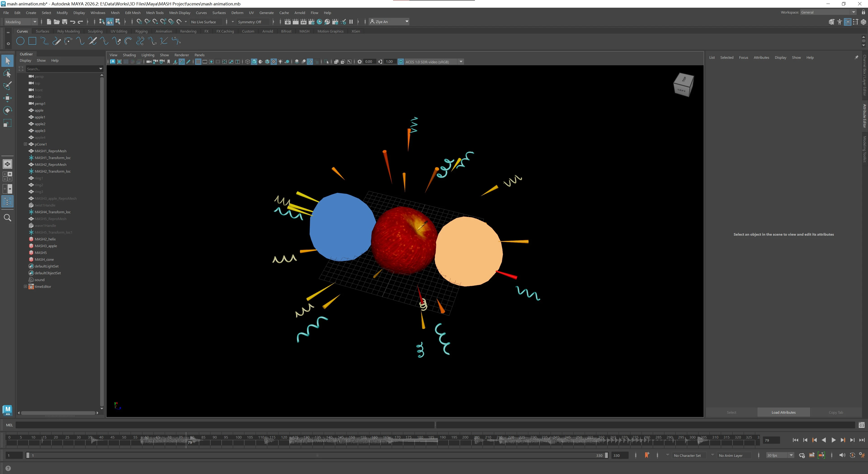
Task: Open the IPR render icon
Action: [x=303, y=22]
